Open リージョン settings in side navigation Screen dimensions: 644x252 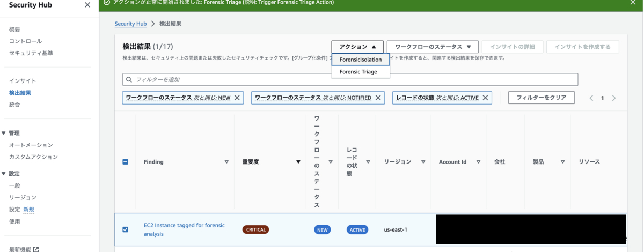click(x=23, y=197)
